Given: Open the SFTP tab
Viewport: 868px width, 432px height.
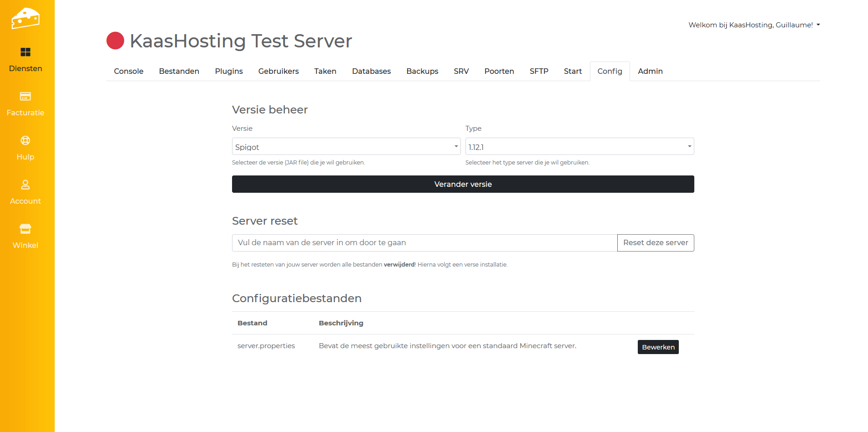Looking at the screenshot, I should 539,72.
